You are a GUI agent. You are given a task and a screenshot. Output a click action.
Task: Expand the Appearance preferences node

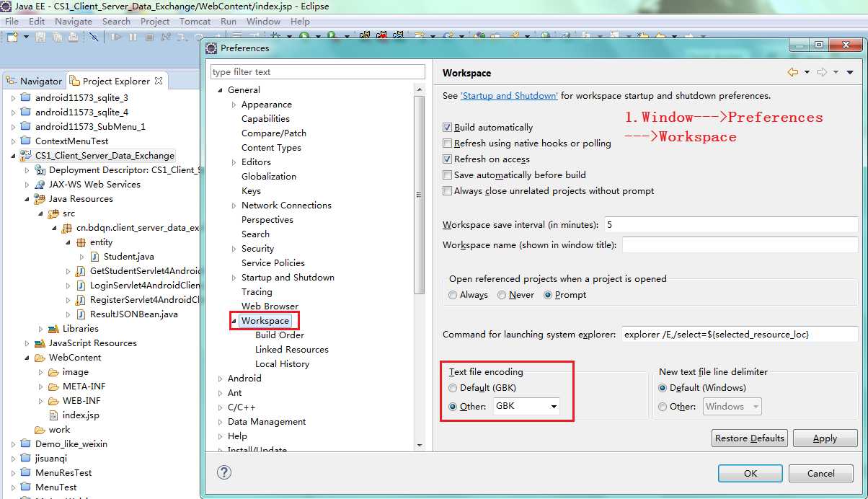[234, 105]
